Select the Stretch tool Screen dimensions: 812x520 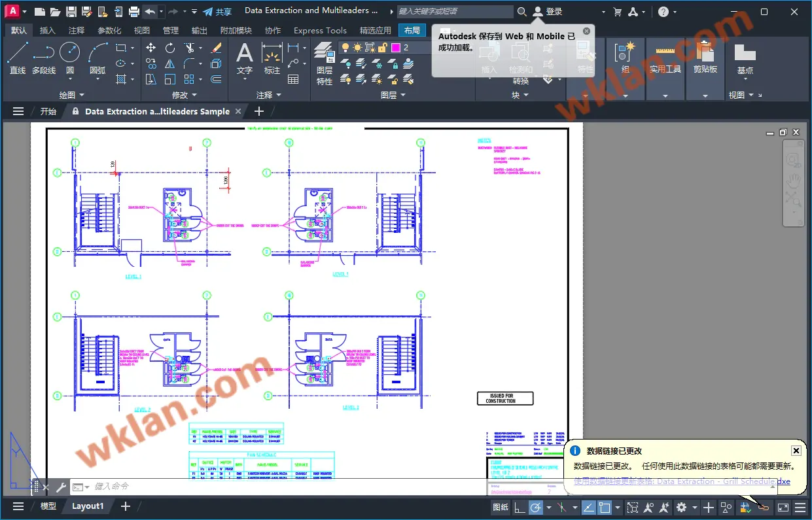click(150, 79)
